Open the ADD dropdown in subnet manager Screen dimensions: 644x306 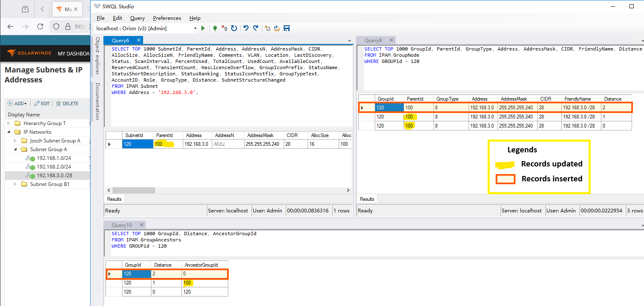click(17, 104)
